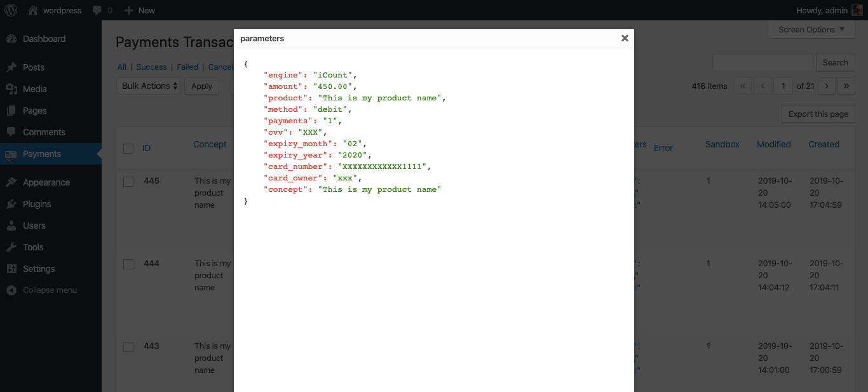Go to the first page arrow
Screen dimensions: 868x392
[x=743, y=86]
